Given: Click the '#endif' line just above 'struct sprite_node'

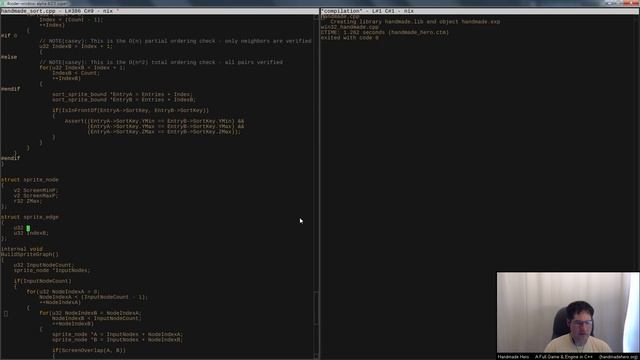Looking at the screenshot, I should [11, 158].
